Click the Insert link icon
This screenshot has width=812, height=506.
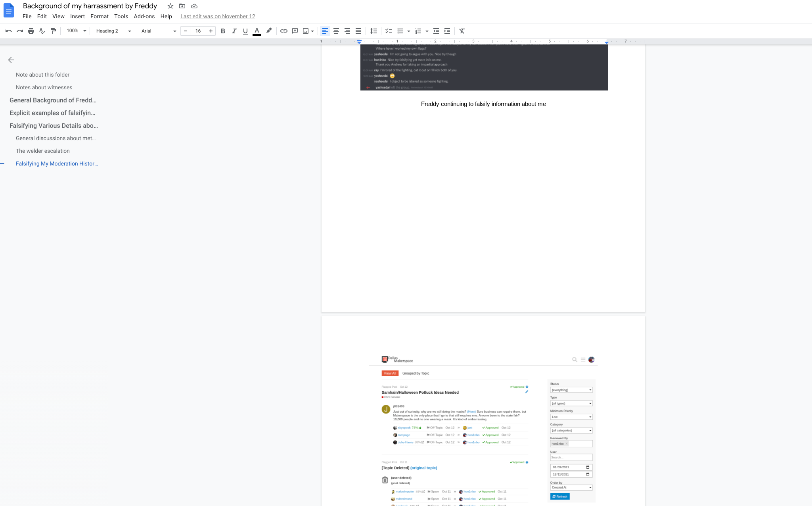tap(284, 31)
